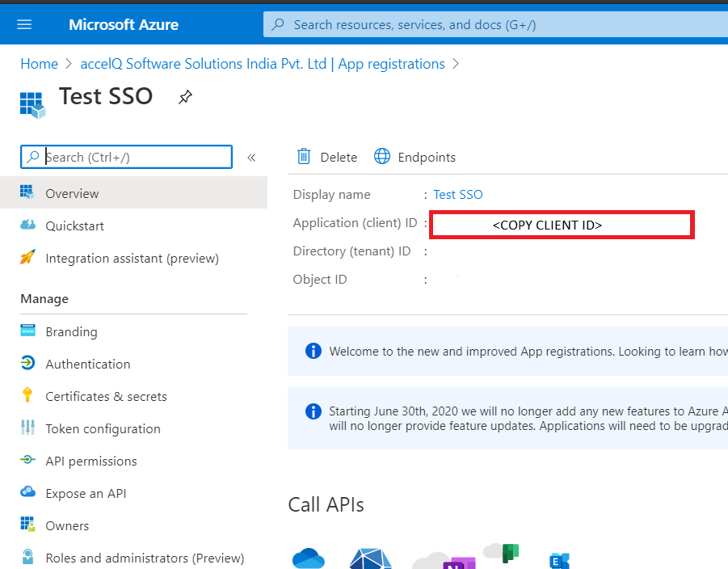Collapse the sidebar with double chevron
The height and width of the screenshot is (569, 728).
click(x=251, y=158)
